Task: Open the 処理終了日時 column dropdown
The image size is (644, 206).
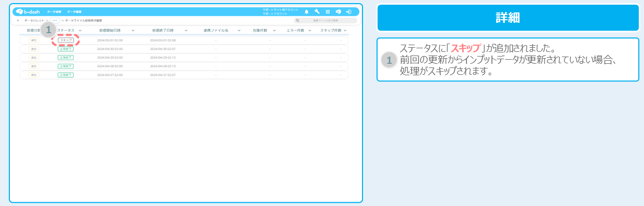Action: coord(186,31)
